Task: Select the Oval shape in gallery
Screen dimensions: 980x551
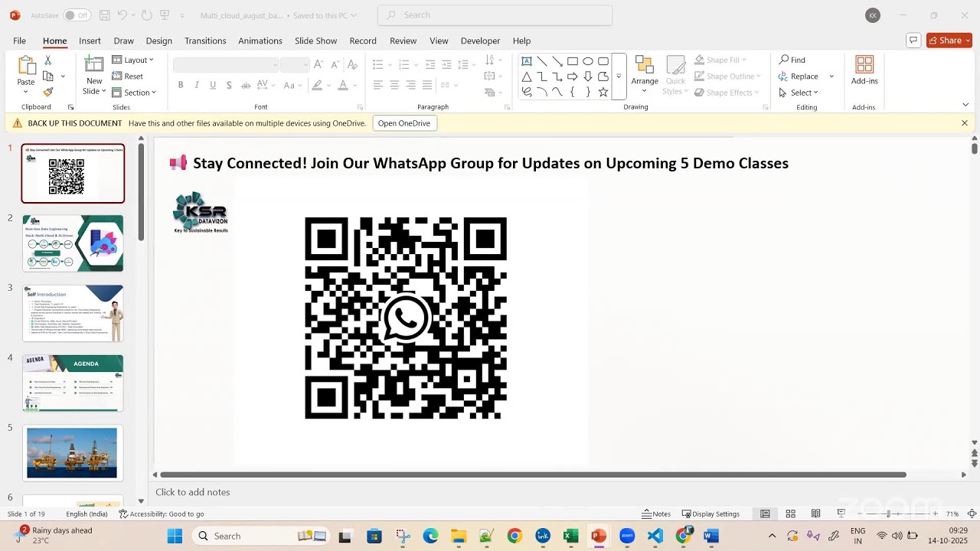Action: tap(588, 61)
